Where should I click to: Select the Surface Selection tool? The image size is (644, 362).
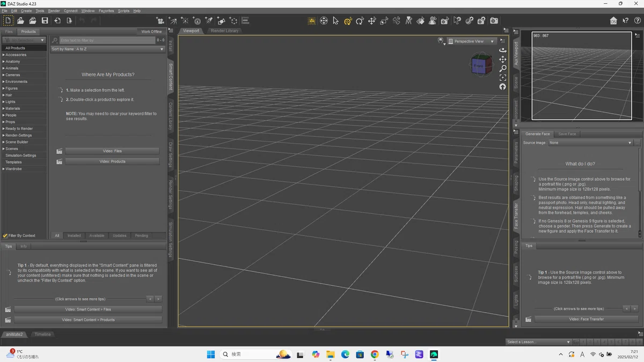pyautogui.click(x=421, y=20)
